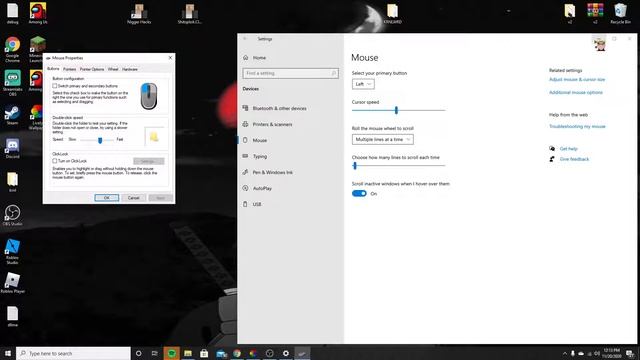Open the taskbar clock and date
The height and width of the screenshot is (360, 640).
pyautogui.click(x=612, y=353)
